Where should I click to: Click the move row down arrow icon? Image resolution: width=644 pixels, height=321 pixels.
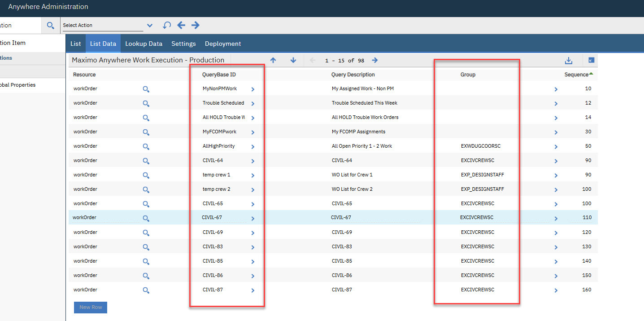(x=293, y=60)
